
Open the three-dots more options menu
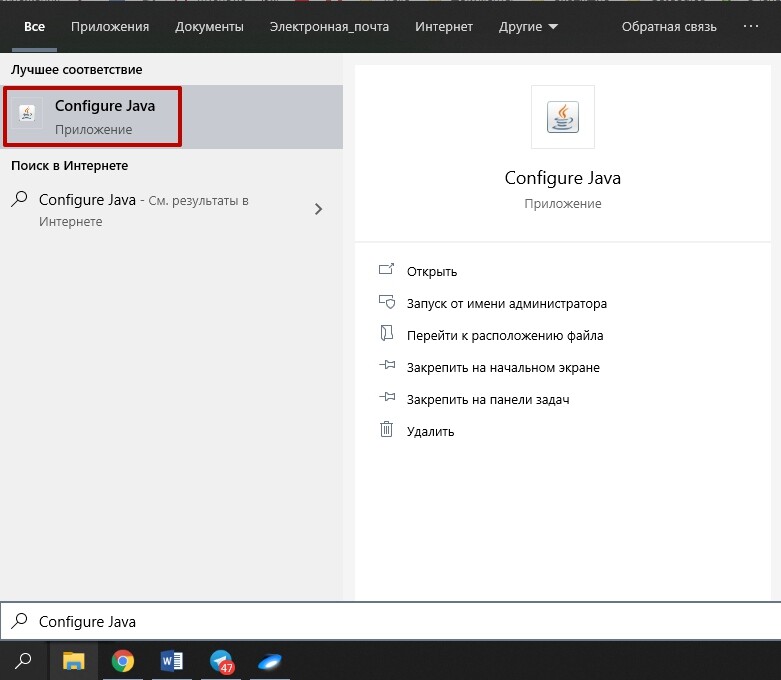coord(751,26)
